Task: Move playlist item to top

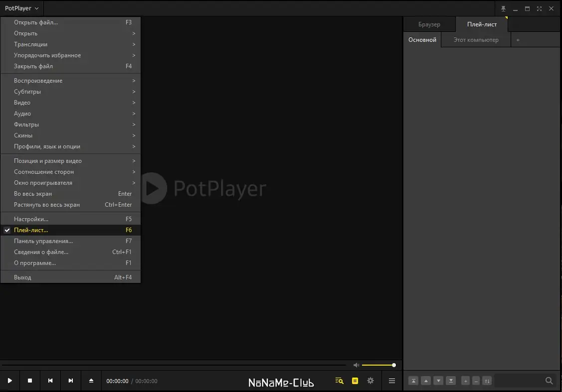Action: tap(413, 381)
